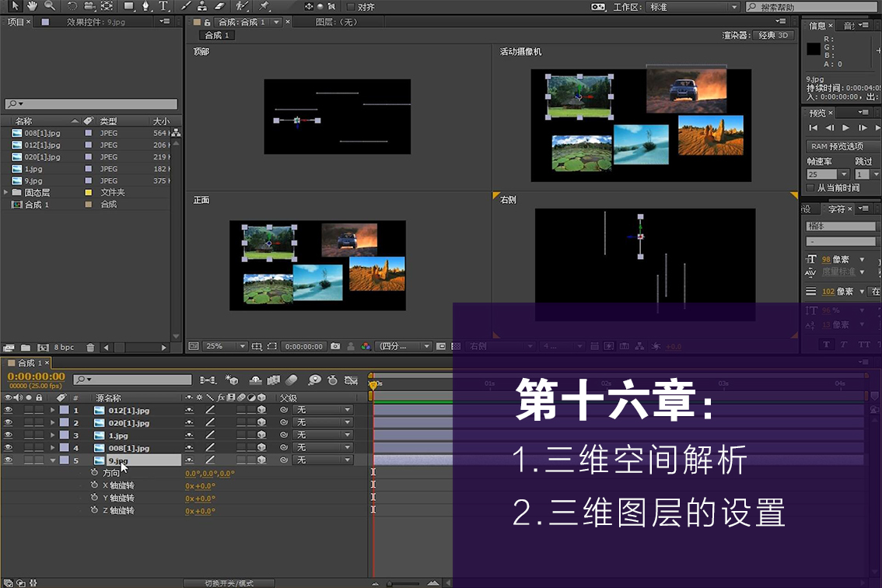Select the Eraser tool
This screenshot has width=882, height=588.
220,6
